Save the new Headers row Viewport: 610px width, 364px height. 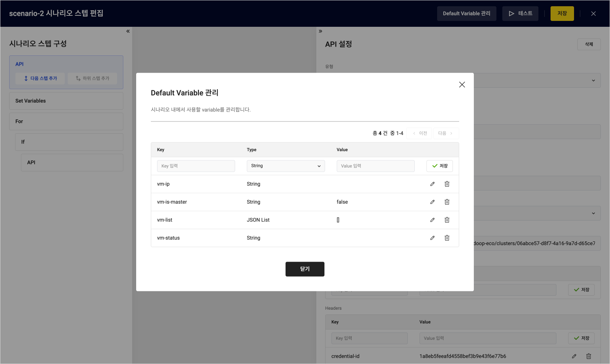pyautogui.click(x=581, y=338)
